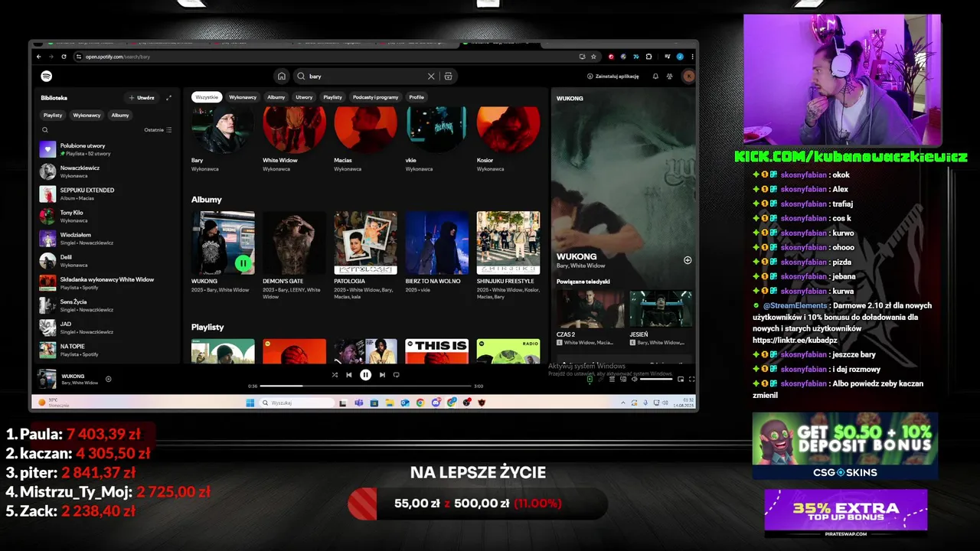Open the CZAS 2 related music video
This screenshot has height=551, width=980.
(590, 318)
